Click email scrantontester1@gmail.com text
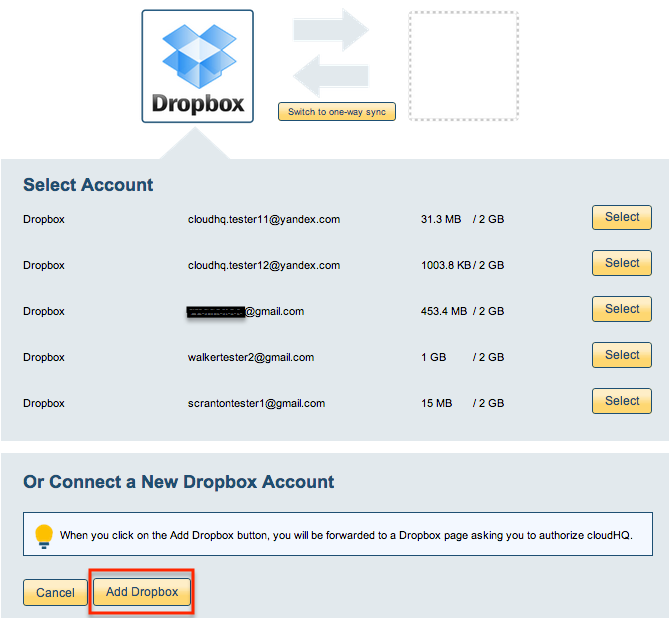This screenshot has height=618, width=669. tap(256, 403)
